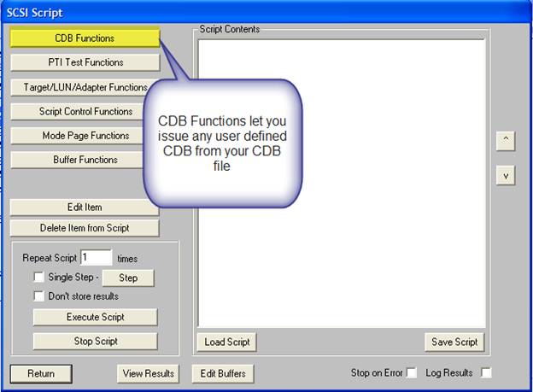533x392 pixels.
Task: Open PTI Test Functions
Action: [85, 62]
